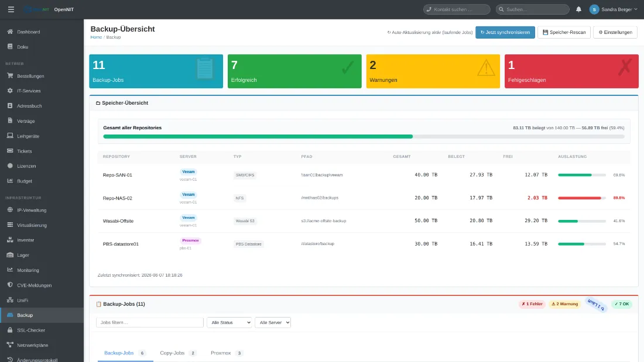Image resolution: width=644 pixels, height=362 pixels.
Task: Click the 11 Backup-Jobs card
Action: click(x=156, y=71)
